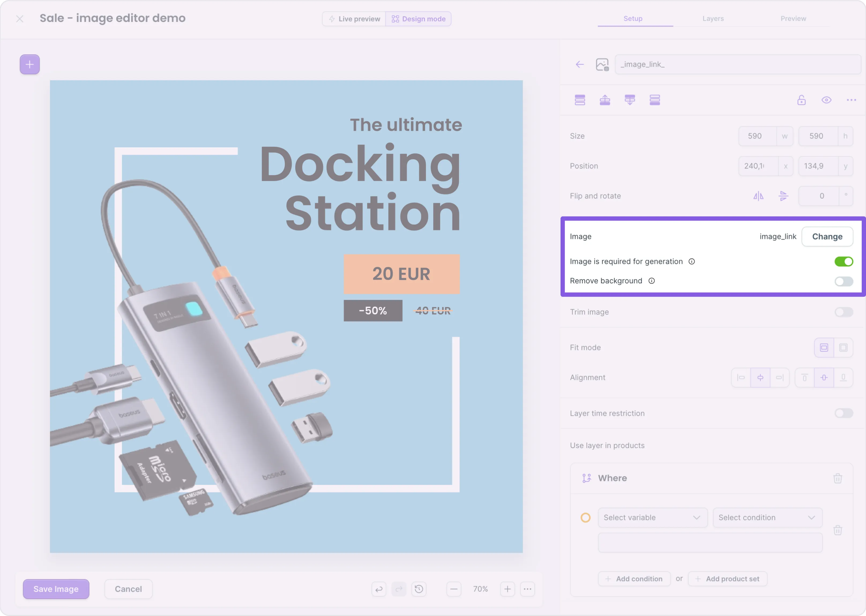Align image to the left
The width and height of the screenshot is (866, 616).
(741, 377)
